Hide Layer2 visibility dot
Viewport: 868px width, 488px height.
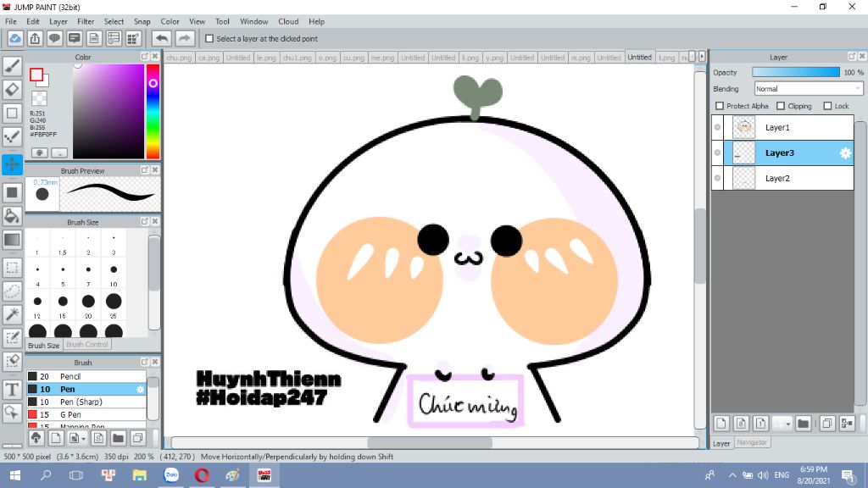(x=717, y=178)
